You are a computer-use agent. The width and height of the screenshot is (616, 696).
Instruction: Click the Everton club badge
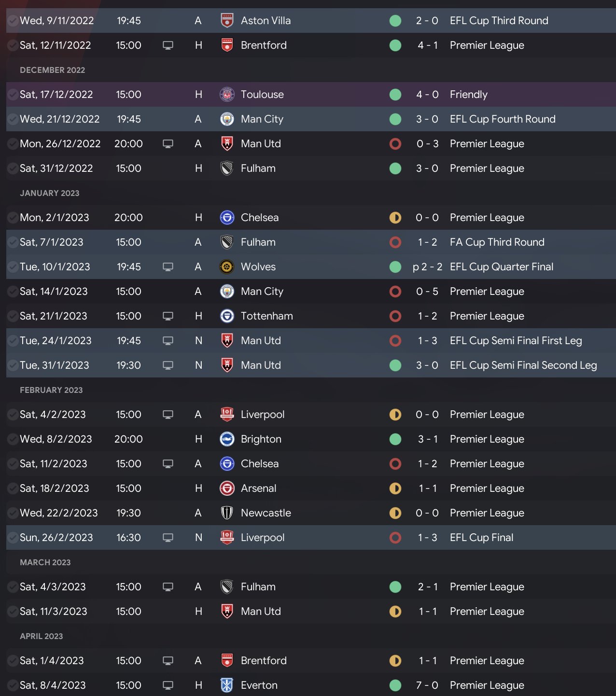coord(227,685)
